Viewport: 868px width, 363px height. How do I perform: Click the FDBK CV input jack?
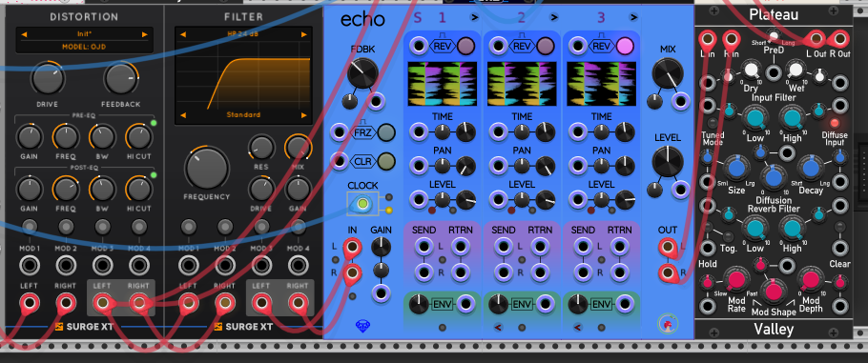point(376,101)
